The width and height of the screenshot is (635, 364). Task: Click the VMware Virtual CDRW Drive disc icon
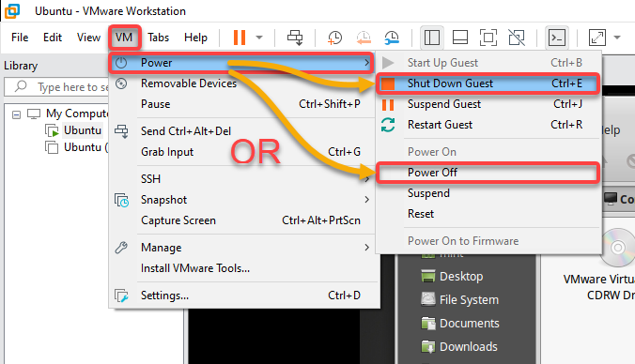click(617, 247)
